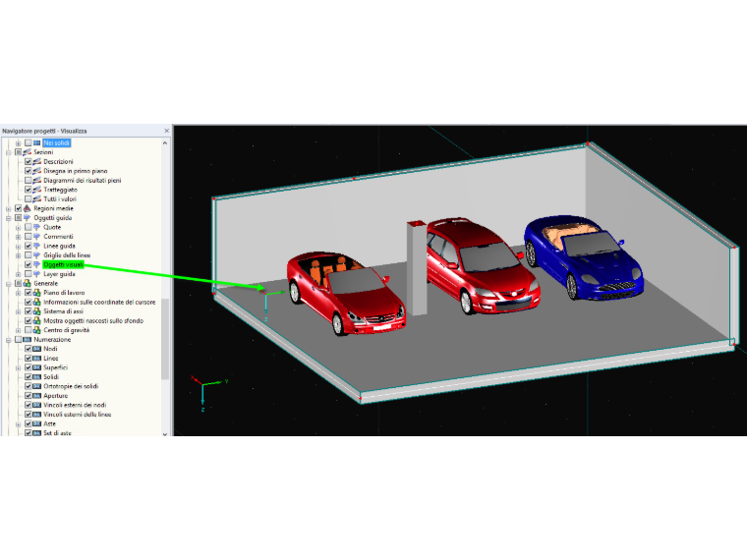The image size is (747, 560).
Task: Select the blue convertible car in viewport
Action: click(584, 257)
